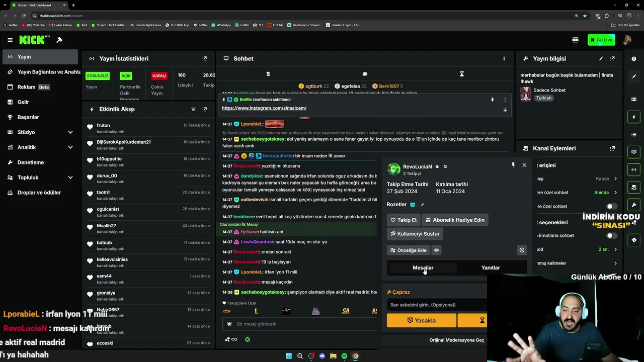Image resolution: width=644 pixels, height=362 pixels.
Task: Click the emote icon below message box
Action: pos(248,339)
